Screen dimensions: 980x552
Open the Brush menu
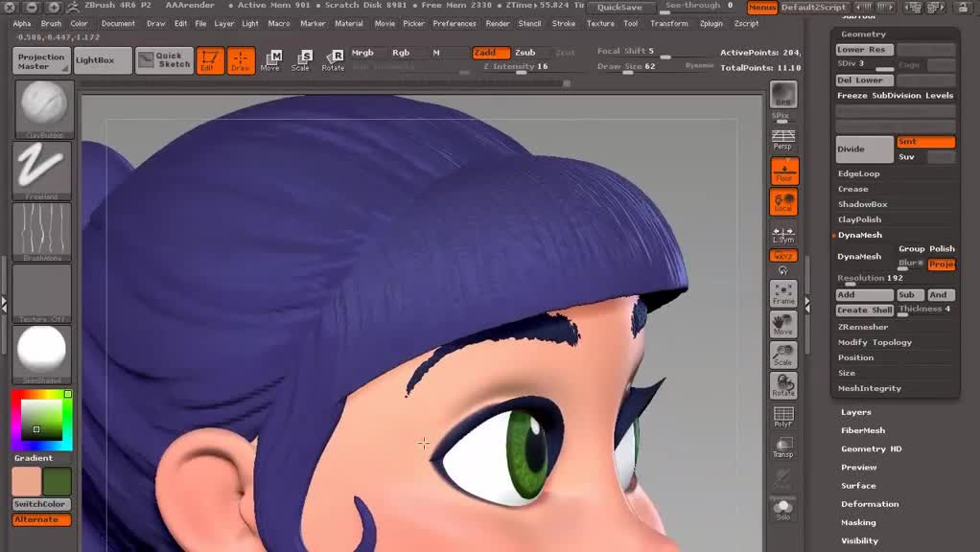tap(51, 24)
